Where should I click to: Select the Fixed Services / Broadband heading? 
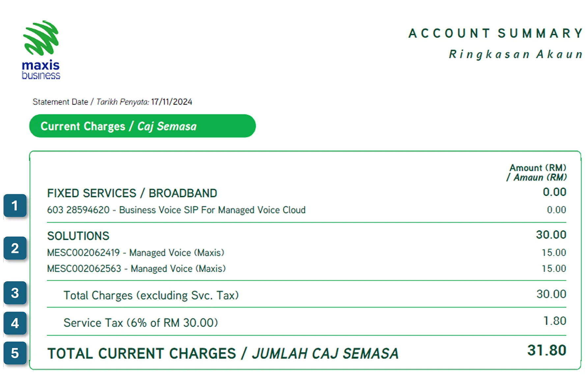(132, 193)
